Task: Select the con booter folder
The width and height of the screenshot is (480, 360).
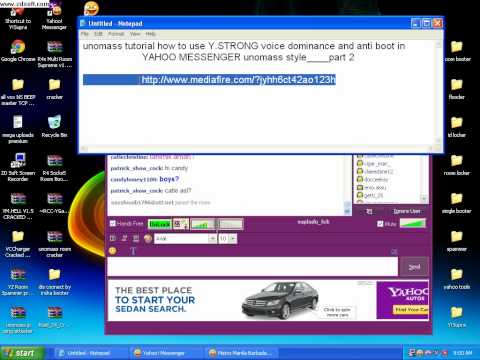Action: pos(457,51)
